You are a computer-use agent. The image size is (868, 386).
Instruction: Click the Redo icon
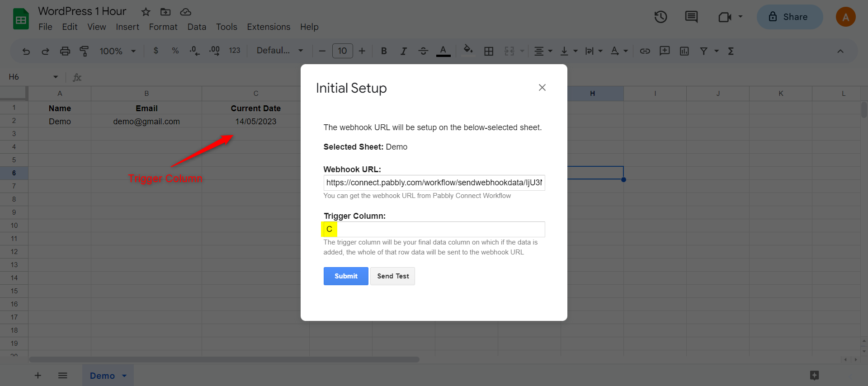point(45,51)
